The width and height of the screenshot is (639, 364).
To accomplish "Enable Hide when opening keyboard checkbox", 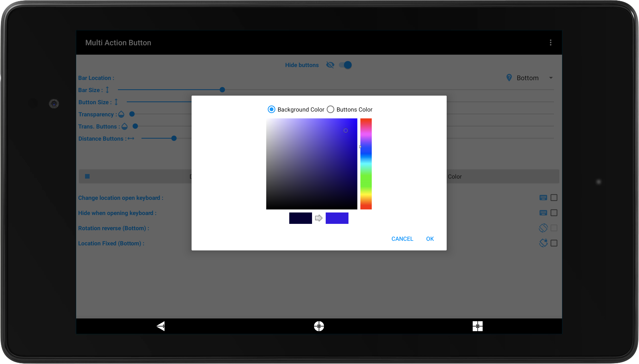I will pyautogui.click(x=554, y=213).
